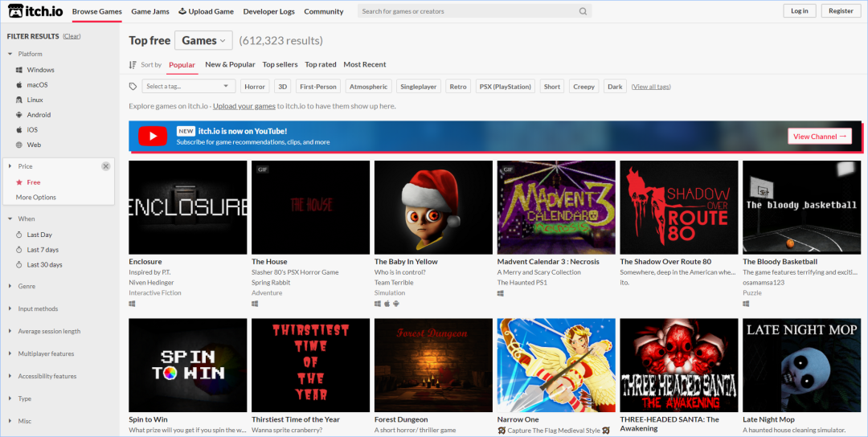Open Developer Logs nav item

pyautogui.click(x=269, y=11)
